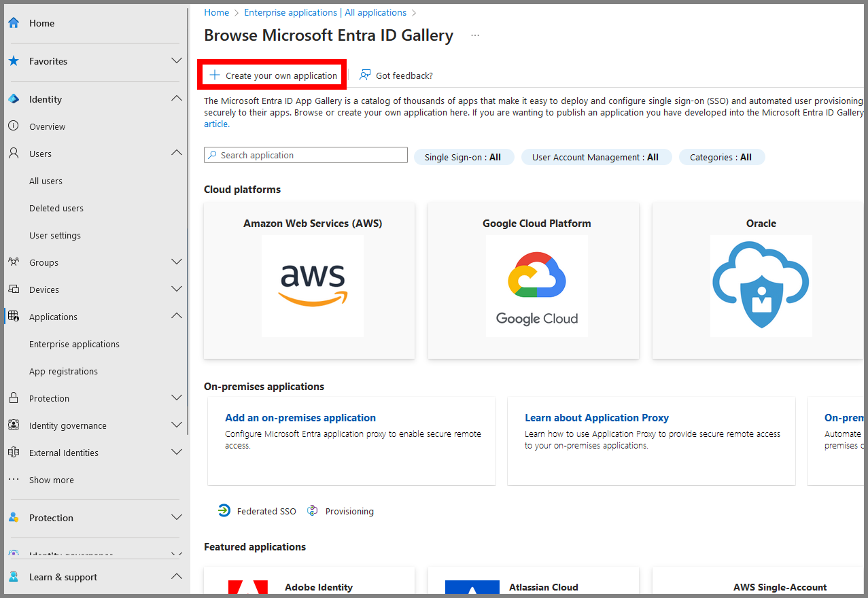868x598 pixels.
Task: Click Enterprise applications | All applications breadcrumb
Action: (325, 12)
